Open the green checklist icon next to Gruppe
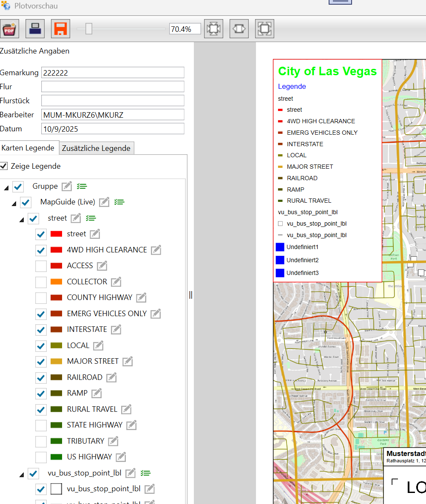The image size is (426, 504). tap(82, 186)
